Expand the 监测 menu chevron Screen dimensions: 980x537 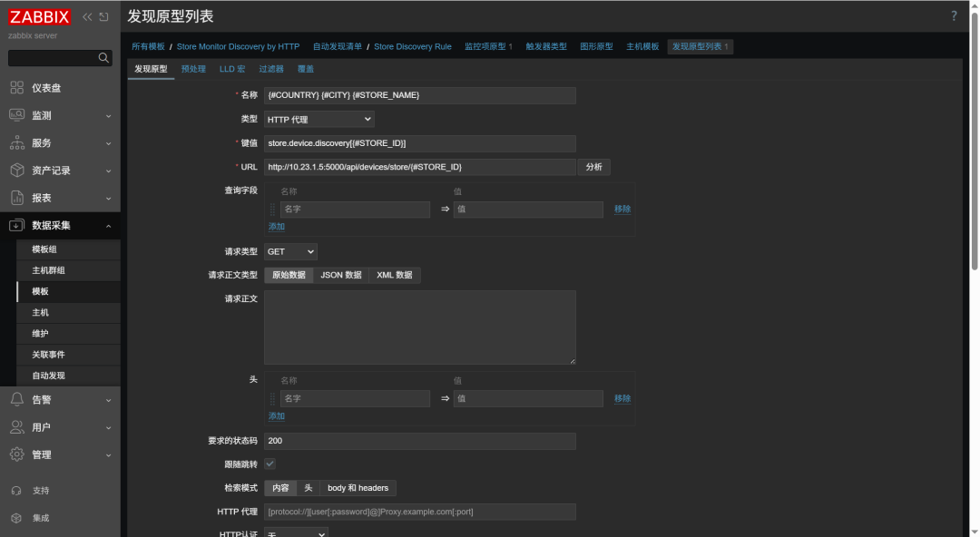point(109,115)
